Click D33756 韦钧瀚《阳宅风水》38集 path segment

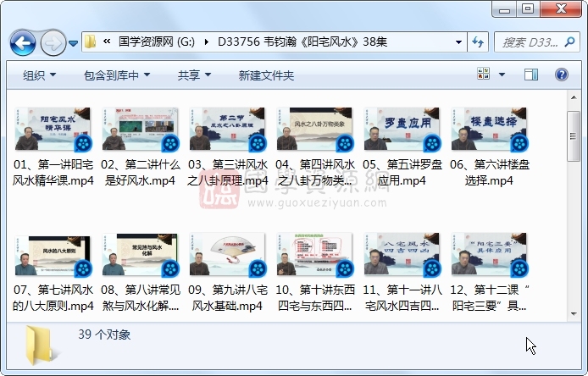pos(302,41)
